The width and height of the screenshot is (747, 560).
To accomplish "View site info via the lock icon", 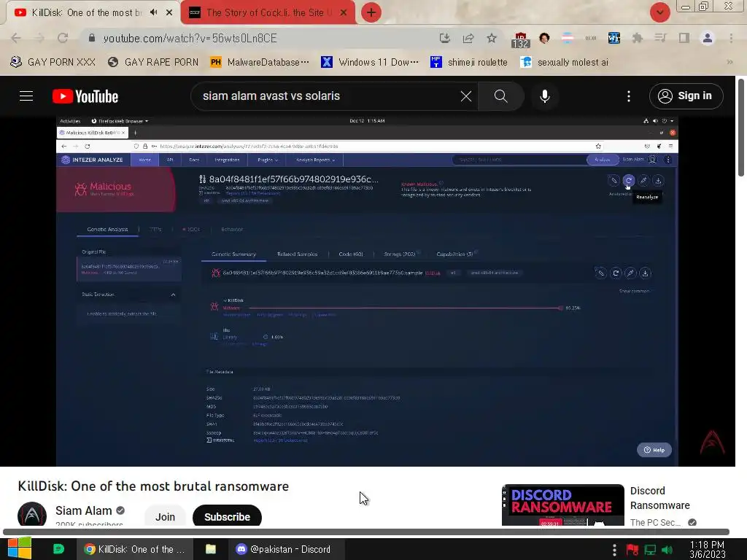I will [x=92, y=38].
